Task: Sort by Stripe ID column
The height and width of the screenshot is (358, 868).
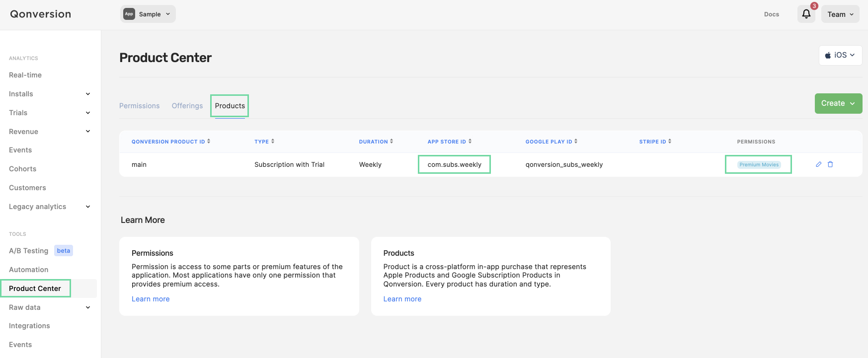Action: (655, 142)
